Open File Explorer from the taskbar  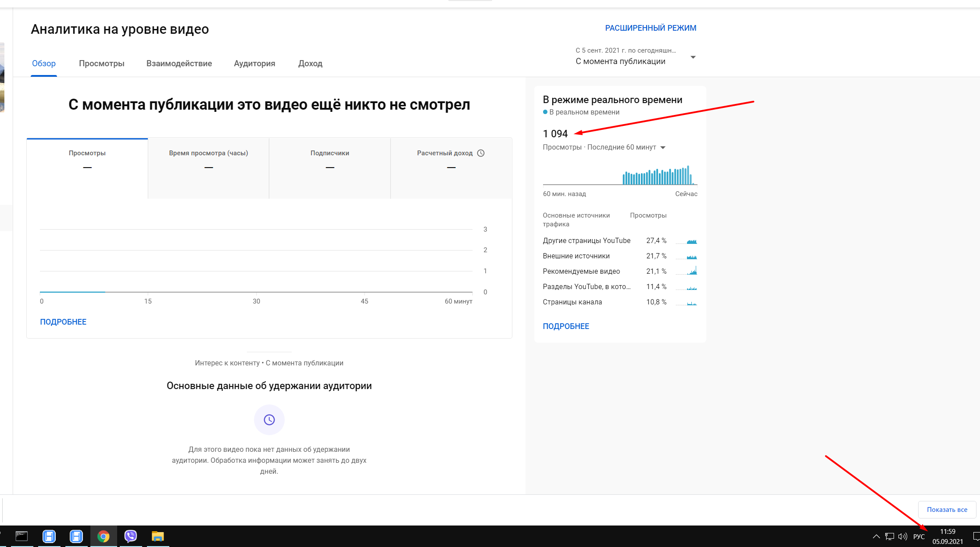coord(157,536)
